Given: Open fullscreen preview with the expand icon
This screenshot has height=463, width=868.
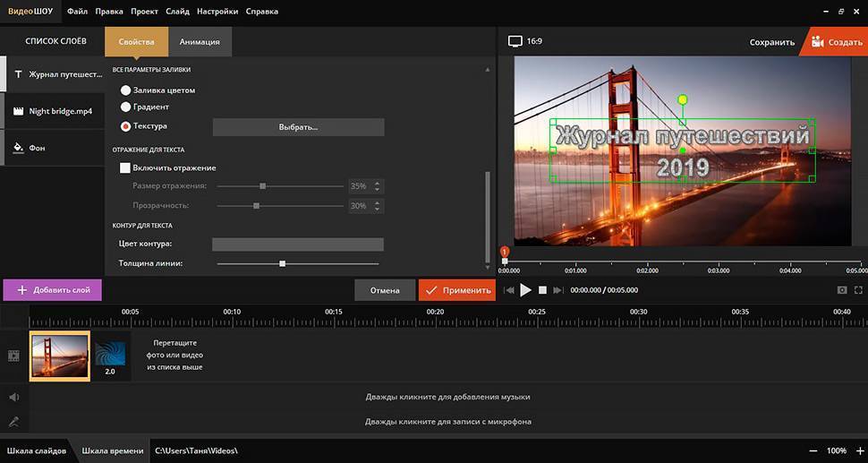Looking at the screenshot, I should tap(859, 290).
